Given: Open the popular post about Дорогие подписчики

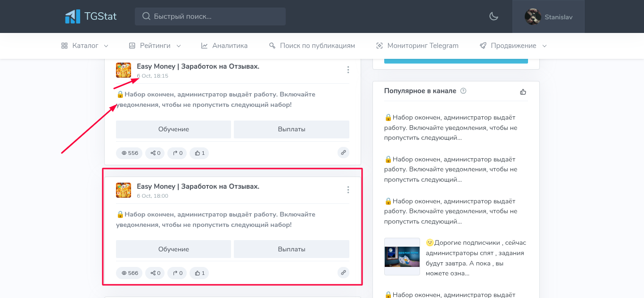Looking at the screenshot, I should click(476, 258).
